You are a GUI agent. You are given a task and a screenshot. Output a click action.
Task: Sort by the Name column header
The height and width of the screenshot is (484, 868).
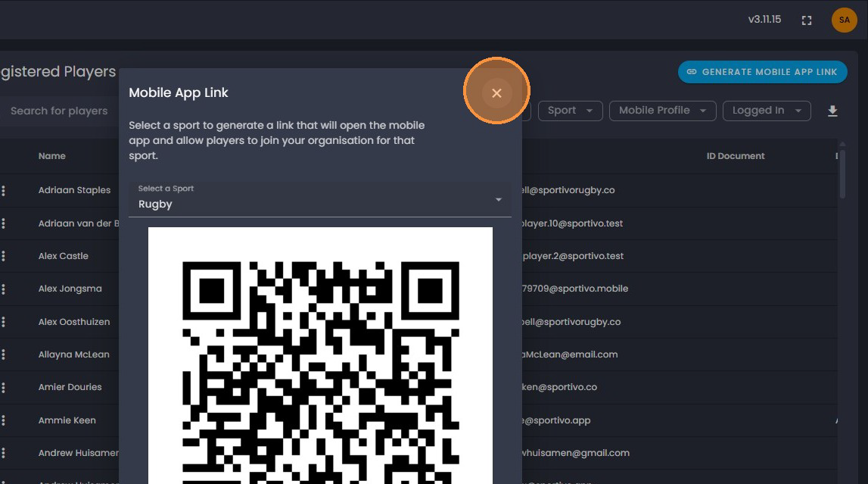(52, 156)
